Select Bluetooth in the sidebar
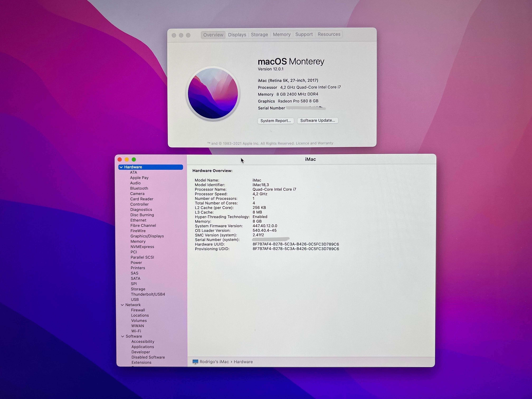Screen dimensions: 532x399 139,188
